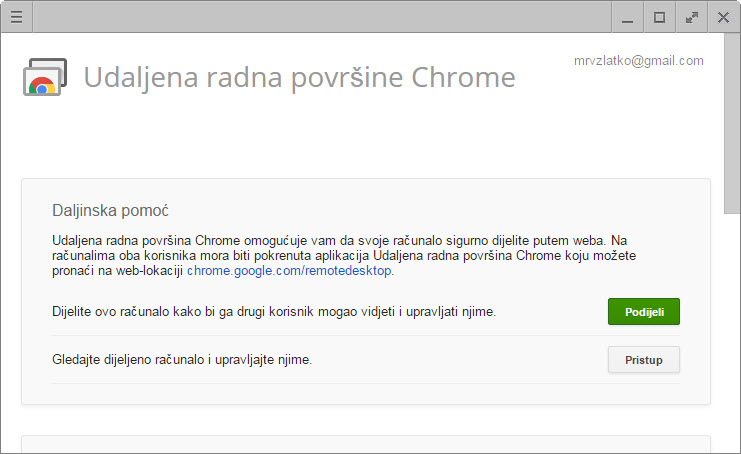Maximize the remote desktop window
Screen dimensions: 741x454
coord(659,17)
